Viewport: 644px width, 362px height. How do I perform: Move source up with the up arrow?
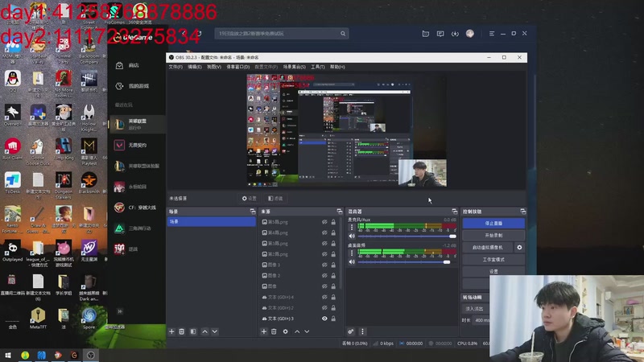pyautogui.click(x=297, y=331)
